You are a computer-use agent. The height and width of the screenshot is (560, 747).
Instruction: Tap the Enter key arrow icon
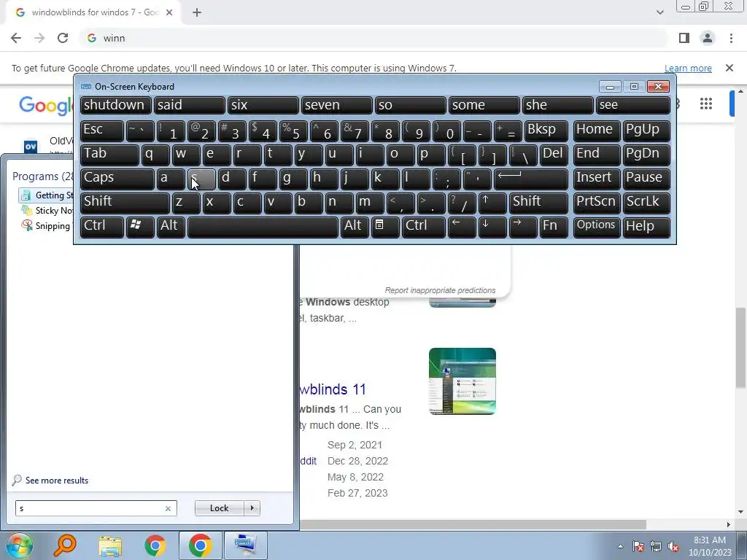[x=531, y=179]
